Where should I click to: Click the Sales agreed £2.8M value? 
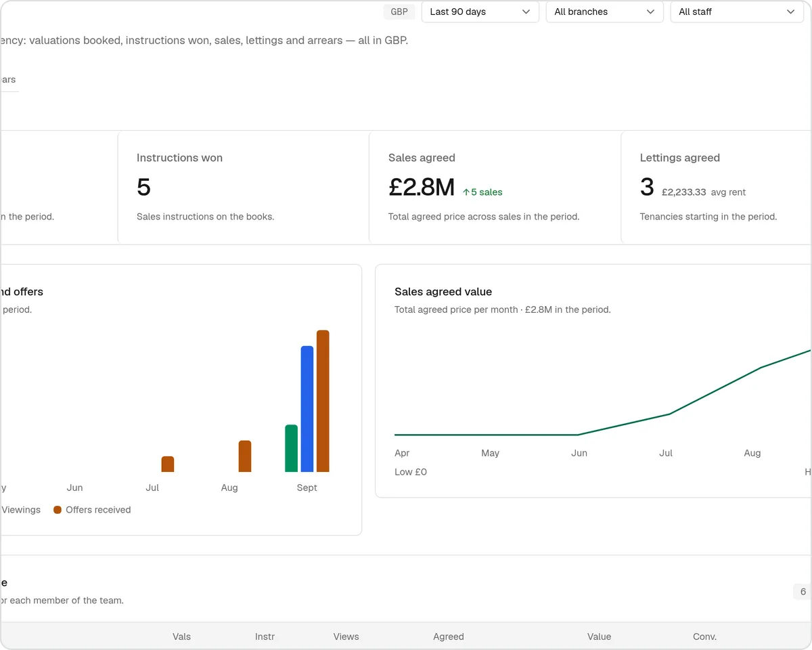422,188
